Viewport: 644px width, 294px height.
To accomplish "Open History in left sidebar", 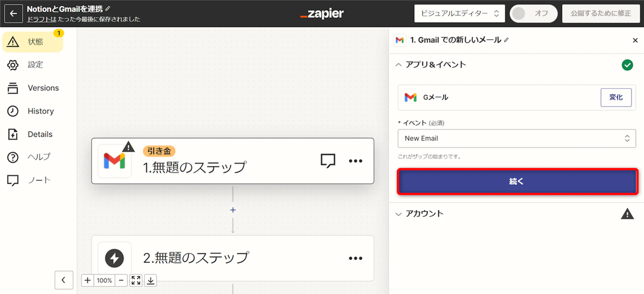I will [x=40, y=111].
